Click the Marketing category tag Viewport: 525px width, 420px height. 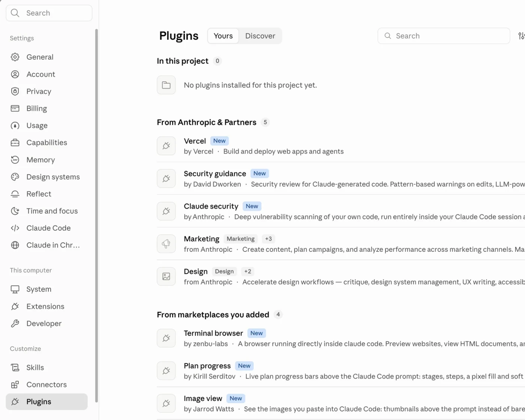[241, 239]
